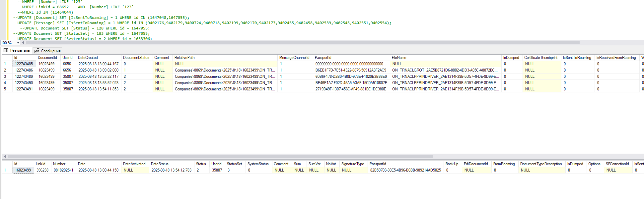Switch to the Результаты tab

pos(17,50)
